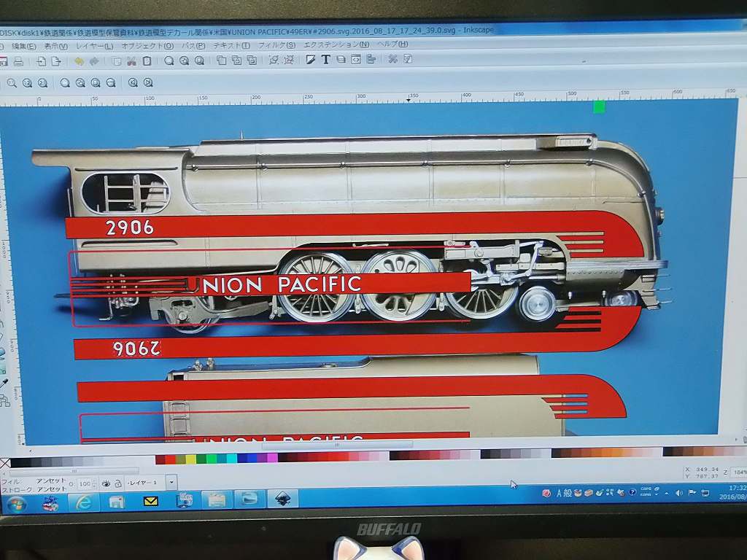Open the ヘルプ(H) menu
The height and width of the screenshot is (560, 747).
click(x=392, y=44)
